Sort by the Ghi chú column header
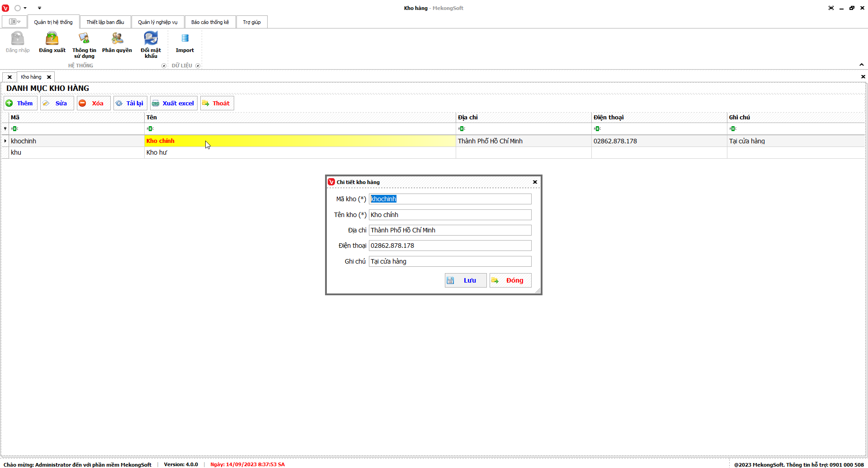This screenshot has height=468, width=868. 796,117
